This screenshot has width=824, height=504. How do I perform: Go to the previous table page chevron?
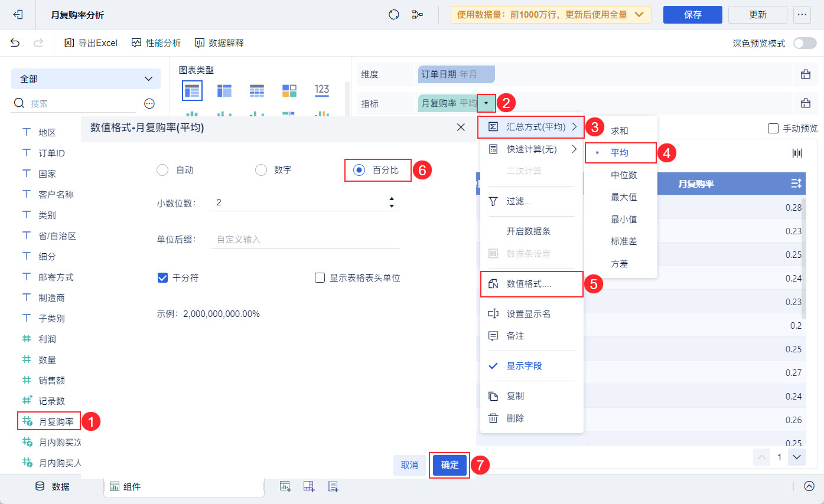tap(763, 457)
